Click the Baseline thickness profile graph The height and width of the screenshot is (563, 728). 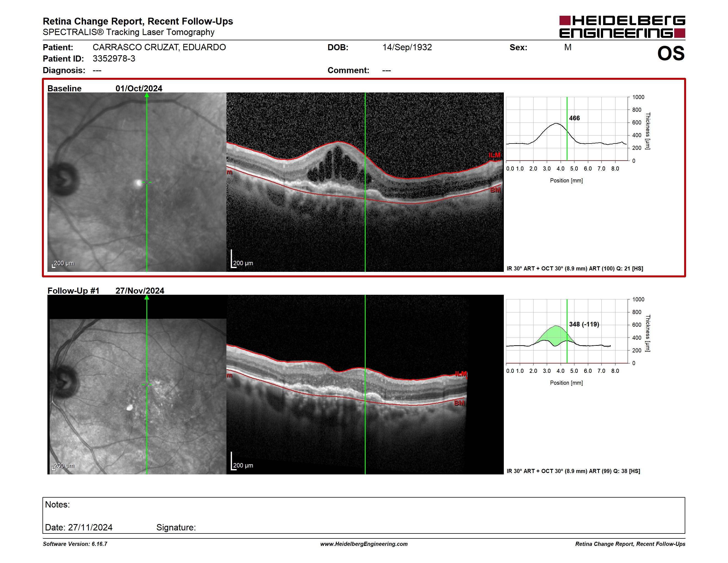click(567, 129)
